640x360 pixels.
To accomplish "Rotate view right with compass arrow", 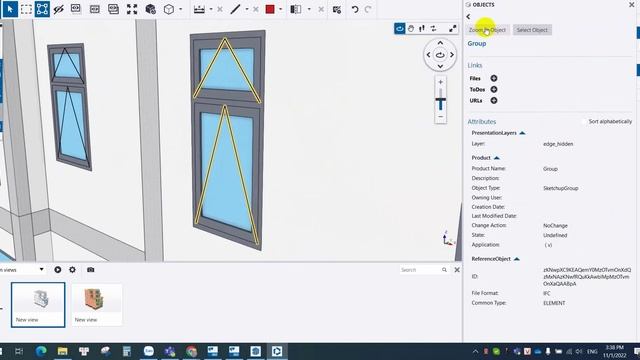I will [x=452, y=55].
